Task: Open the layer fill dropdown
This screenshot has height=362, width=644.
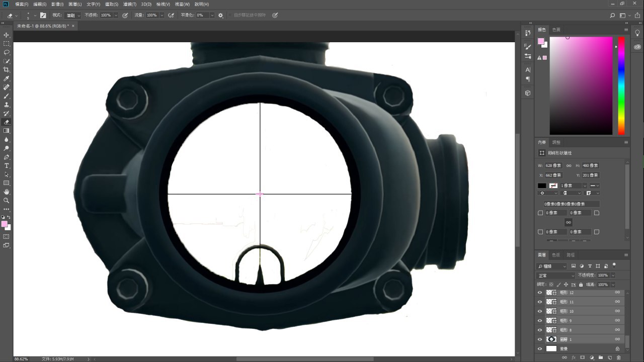Action: click(613, 285)
